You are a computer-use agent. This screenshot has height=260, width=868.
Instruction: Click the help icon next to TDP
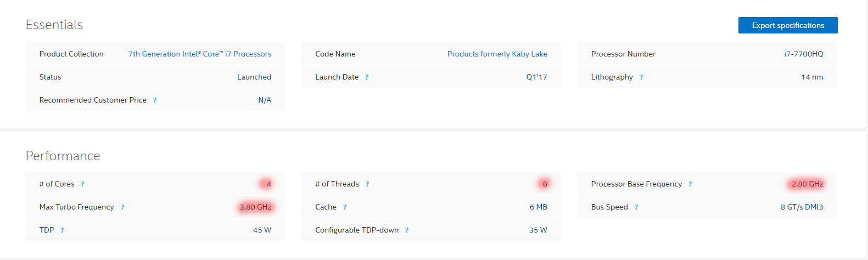(62, 230)
